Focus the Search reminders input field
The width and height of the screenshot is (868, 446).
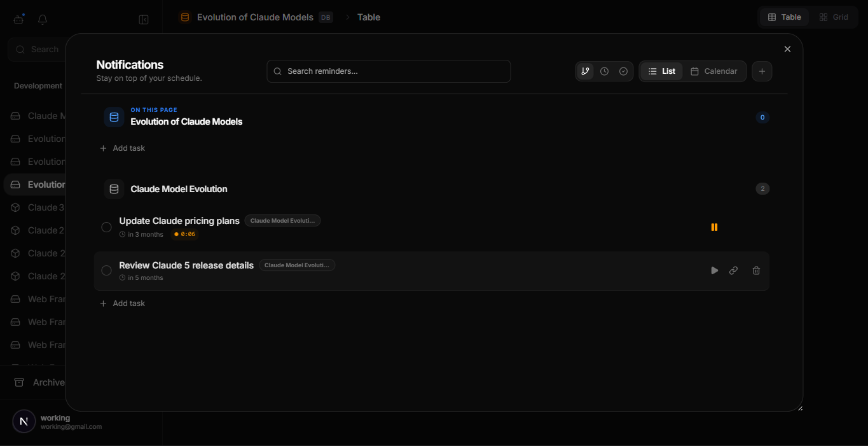click(x=389, y=71)
